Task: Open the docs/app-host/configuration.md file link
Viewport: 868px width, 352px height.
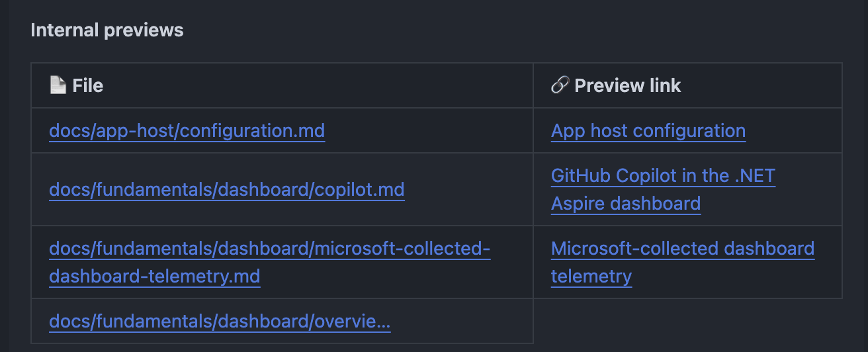Action: point(187,131)
